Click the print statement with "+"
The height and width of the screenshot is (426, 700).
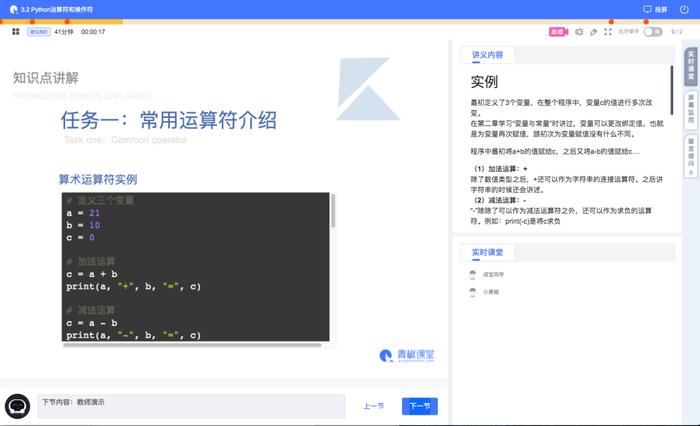click(x=133, y=286)
